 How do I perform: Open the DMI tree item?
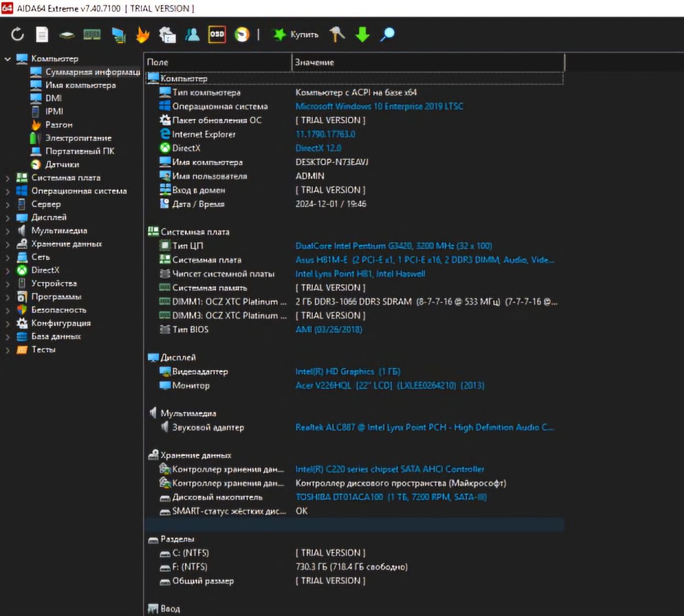click(53, 99)
